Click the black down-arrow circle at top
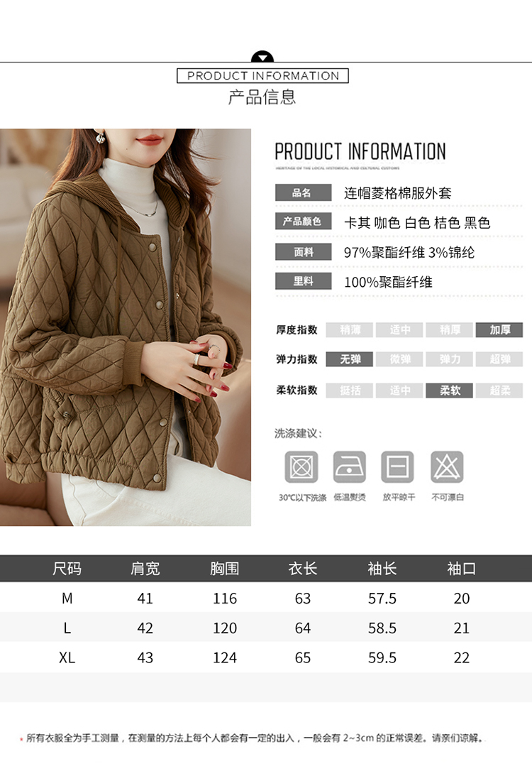The width and height of the screenshot is (532, 781). (x=262, y=57)
